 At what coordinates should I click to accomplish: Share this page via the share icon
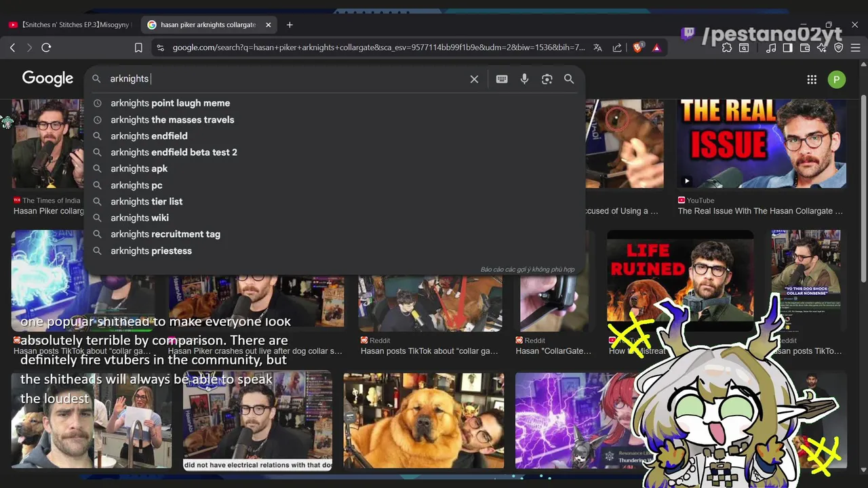(x=617, y=47)
